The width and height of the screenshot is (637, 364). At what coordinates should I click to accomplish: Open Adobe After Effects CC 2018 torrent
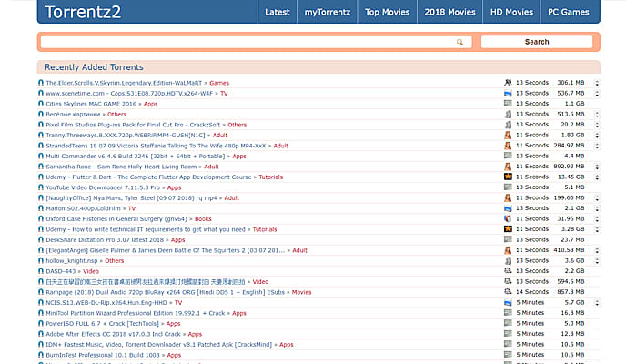(113, 334)
